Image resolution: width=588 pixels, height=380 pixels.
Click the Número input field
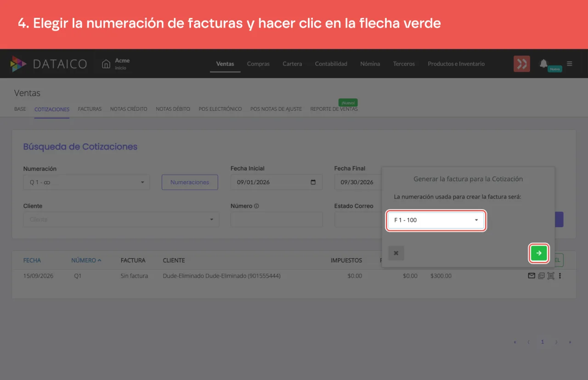point(277,220)
